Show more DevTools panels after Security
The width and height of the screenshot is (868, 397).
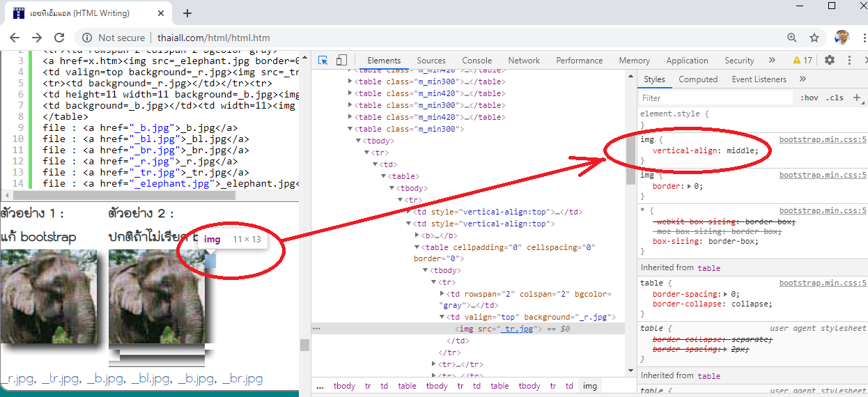pyautogui.click(x=772, y=61)
